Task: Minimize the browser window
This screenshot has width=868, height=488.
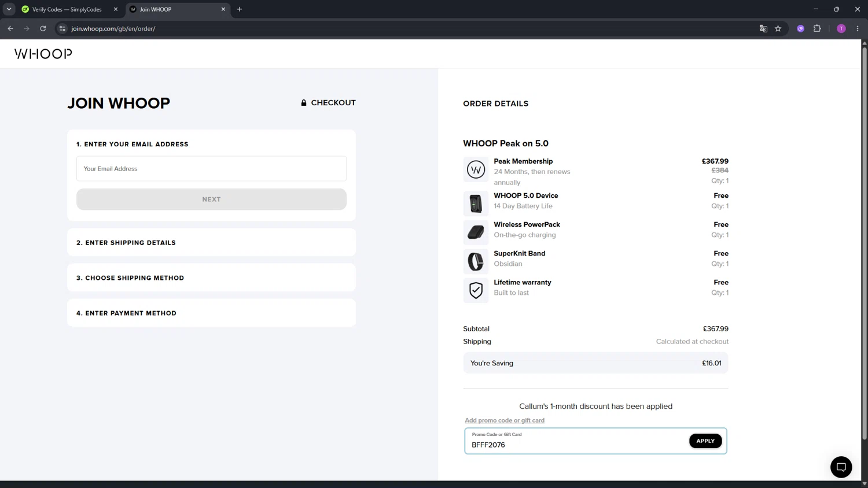Action: pos(816,9)
